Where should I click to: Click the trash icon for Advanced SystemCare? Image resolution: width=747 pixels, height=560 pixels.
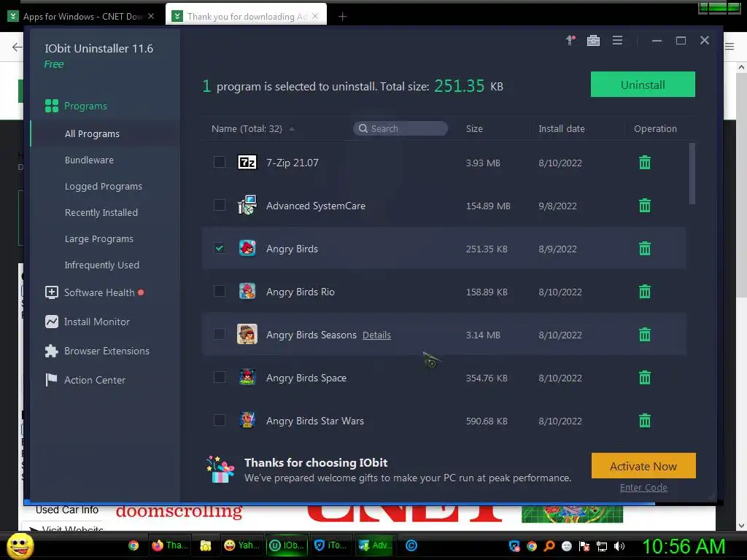pos(645,205)
